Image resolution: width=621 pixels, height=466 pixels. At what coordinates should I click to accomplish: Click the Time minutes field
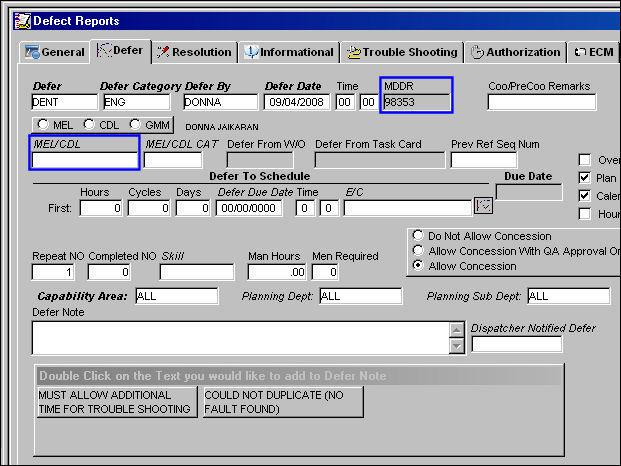368,102
